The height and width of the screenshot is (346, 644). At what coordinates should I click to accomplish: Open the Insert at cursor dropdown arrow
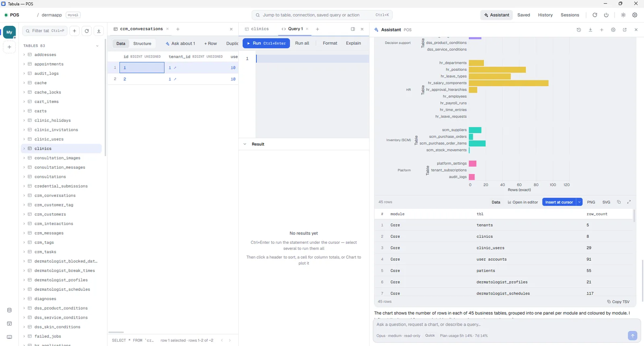point(579,202)
